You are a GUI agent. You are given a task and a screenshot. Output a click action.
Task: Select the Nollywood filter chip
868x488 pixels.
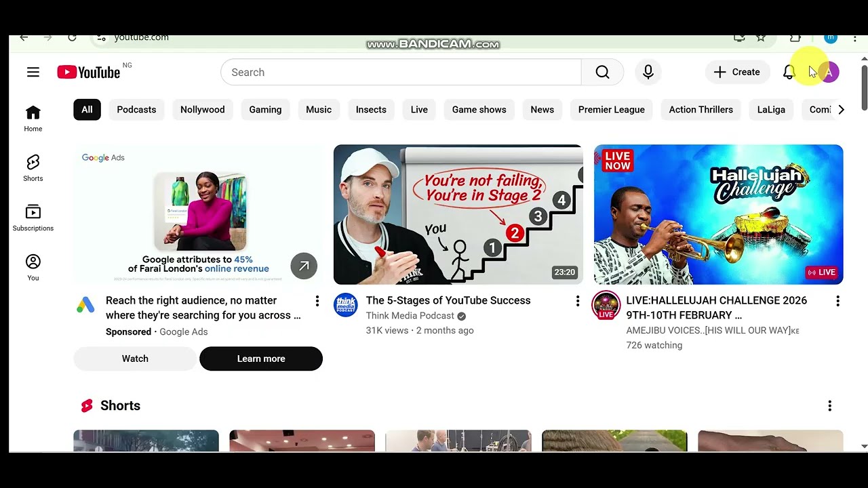(x=202, y=110)
